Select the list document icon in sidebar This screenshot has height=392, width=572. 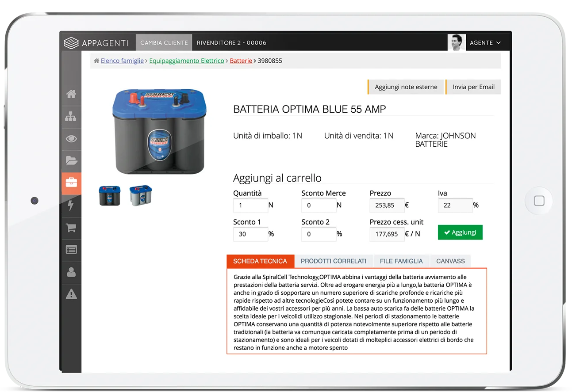coord(71,250)
